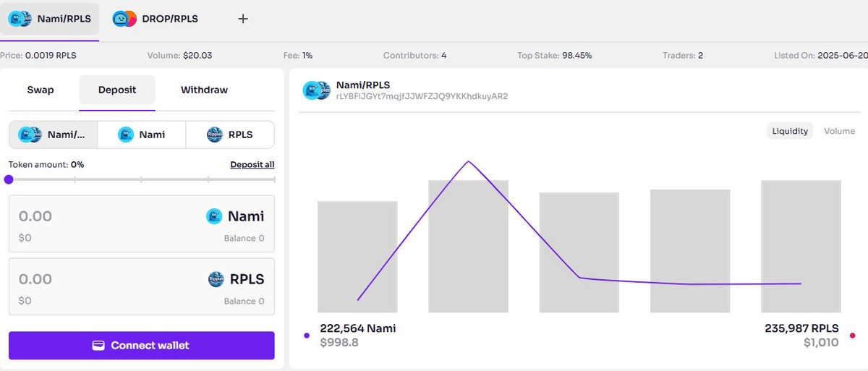
Task: Click the token amount slider handle
Action: coord(9,179)
